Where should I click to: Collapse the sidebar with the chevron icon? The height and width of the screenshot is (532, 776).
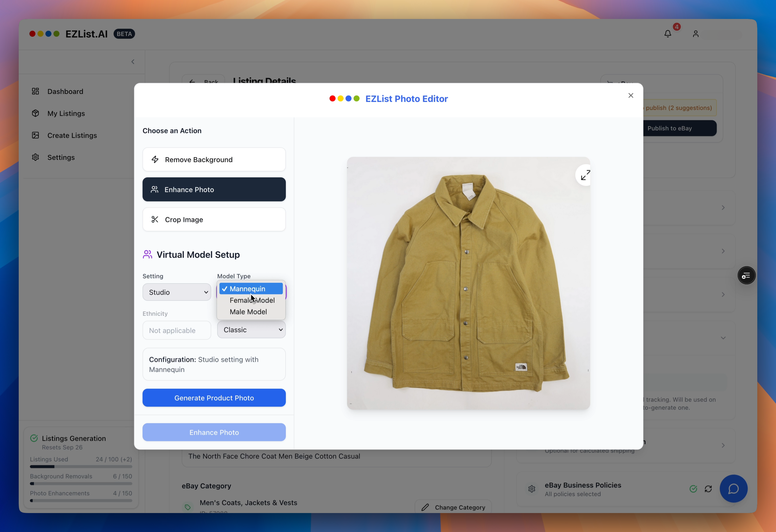pos(133,62)
